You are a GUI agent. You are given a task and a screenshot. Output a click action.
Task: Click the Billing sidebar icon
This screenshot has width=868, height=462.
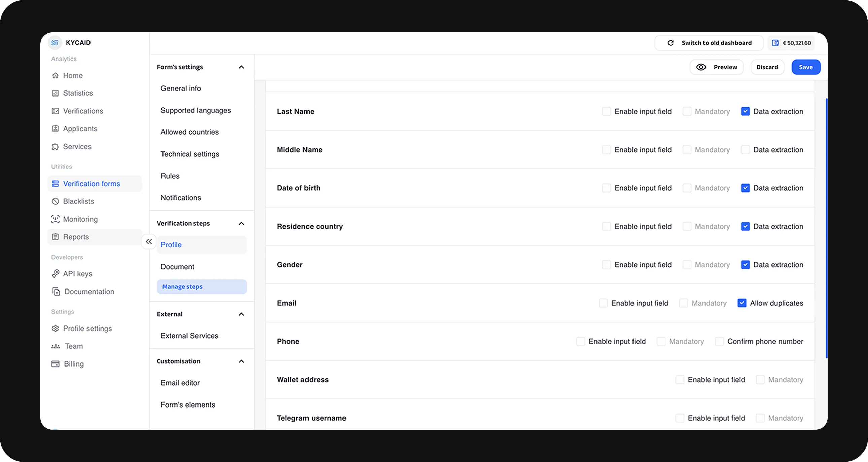[x=55, y=363]
